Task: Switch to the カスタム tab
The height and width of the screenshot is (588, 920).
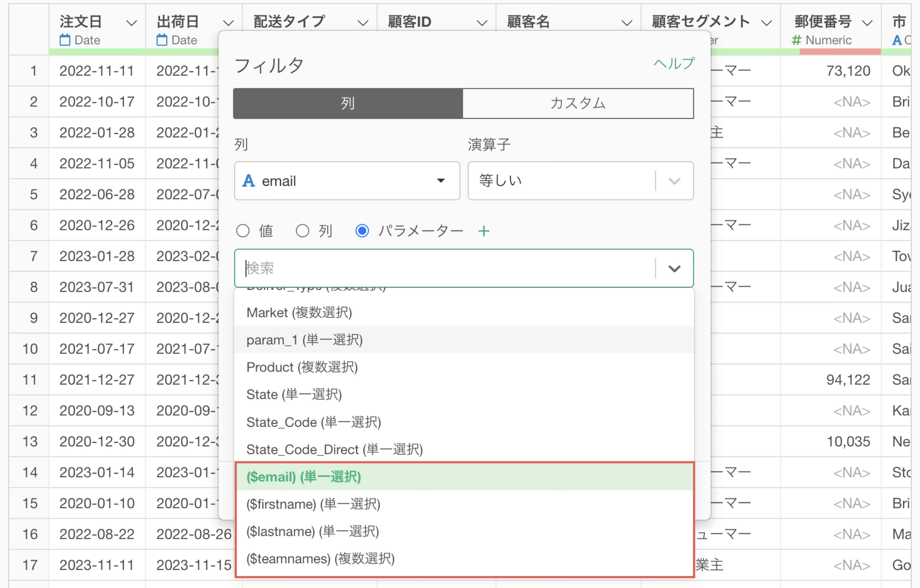Action: pyautogui.click(x=578, y=103)
